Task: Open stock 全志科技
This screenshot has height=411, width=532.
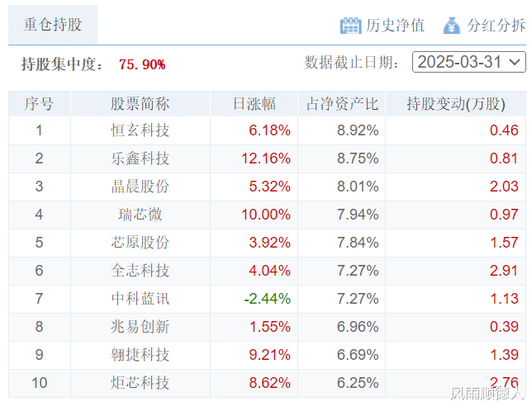Action: pos(140,271)
